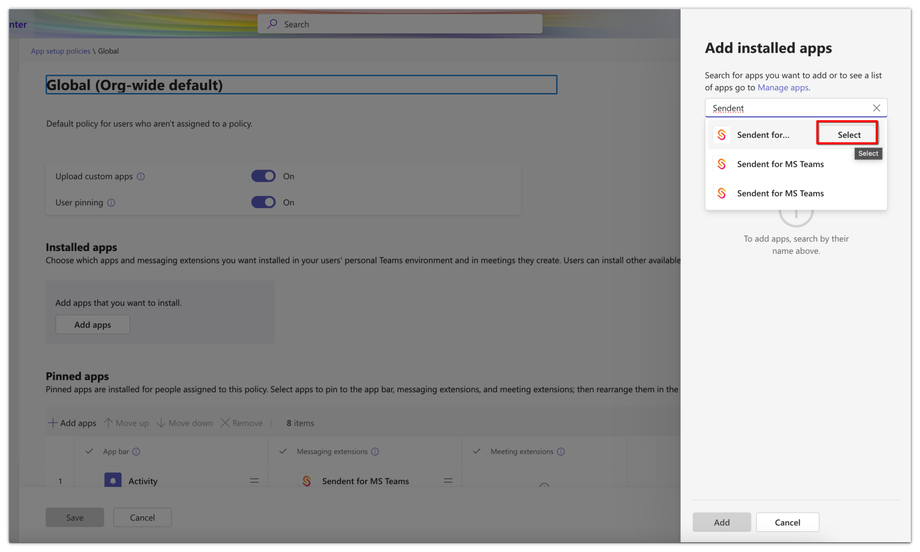Screen dimensions: 920x552
Task: Click the Global (Org-wide default) policy name field
Action: click(302, 85)
